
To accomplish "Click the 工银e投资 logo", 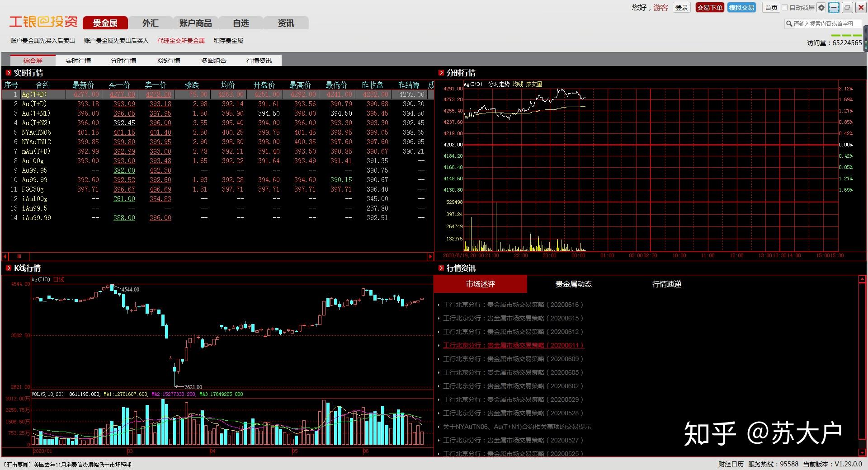I will click(x=43, y=21).
